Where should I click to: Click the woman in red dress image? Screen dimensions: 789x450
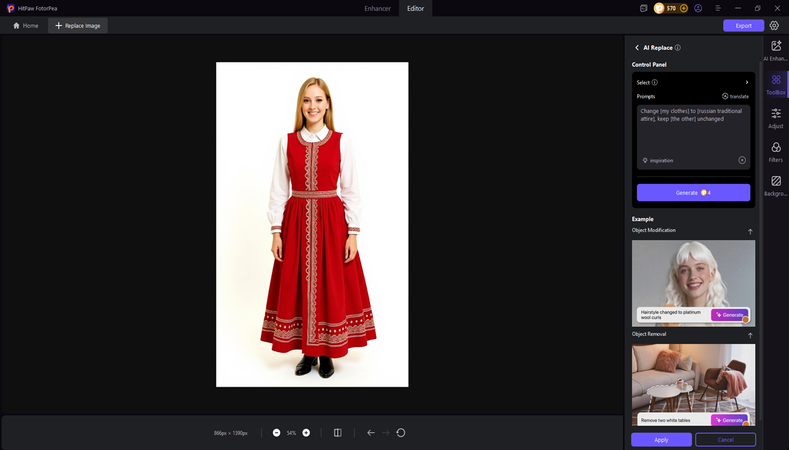[312, 224]
